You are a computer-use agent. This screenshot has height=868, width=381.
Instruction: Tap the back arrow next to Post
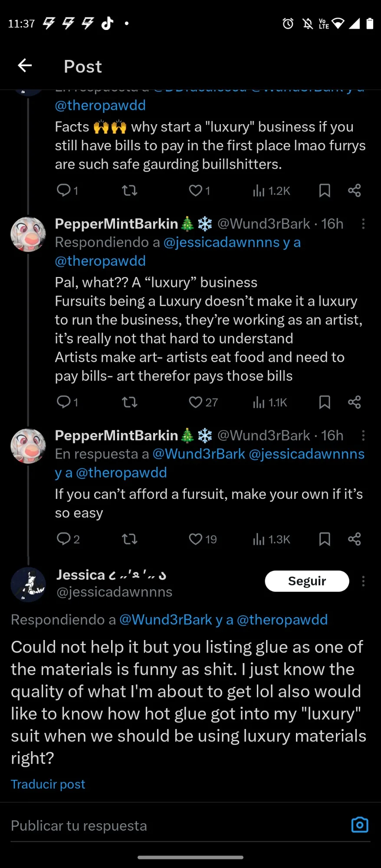[x=25, y=66]
